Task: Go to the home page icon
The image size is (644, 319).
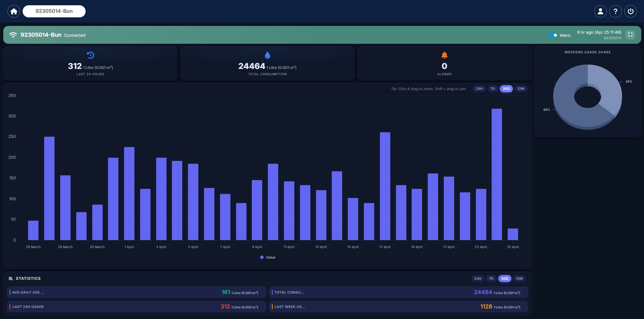Action: [x=14, y=11]
